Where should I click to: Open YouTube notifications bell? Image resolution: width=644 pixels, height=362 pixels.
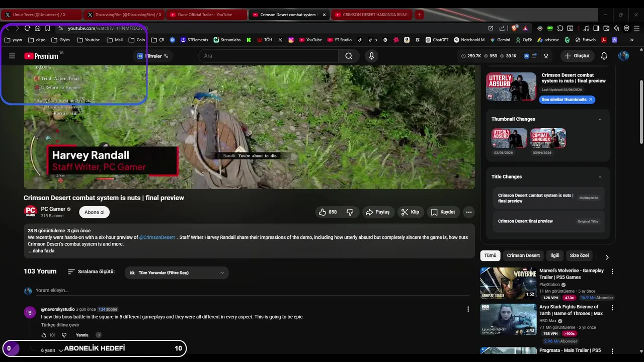point(604,56)
